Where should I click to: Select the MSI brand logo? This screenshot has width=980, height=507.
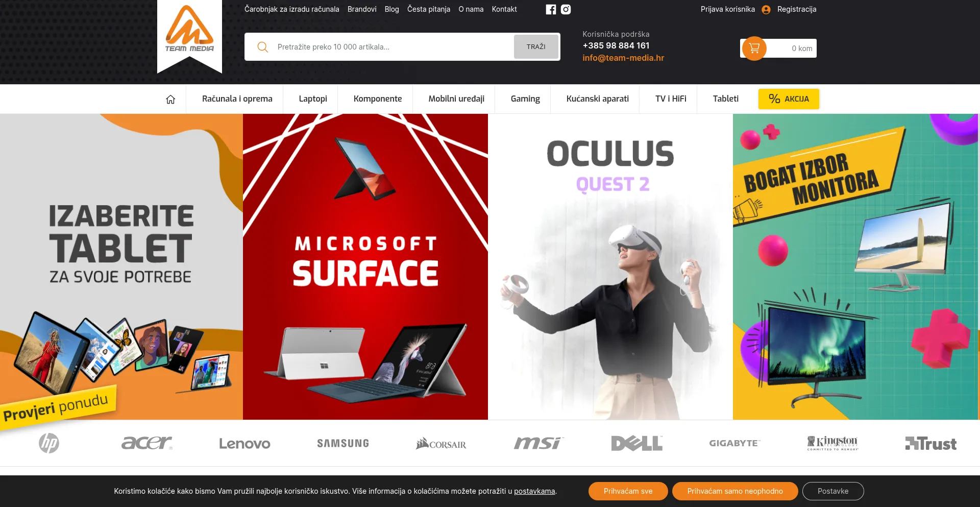click(x=537, y=443)
